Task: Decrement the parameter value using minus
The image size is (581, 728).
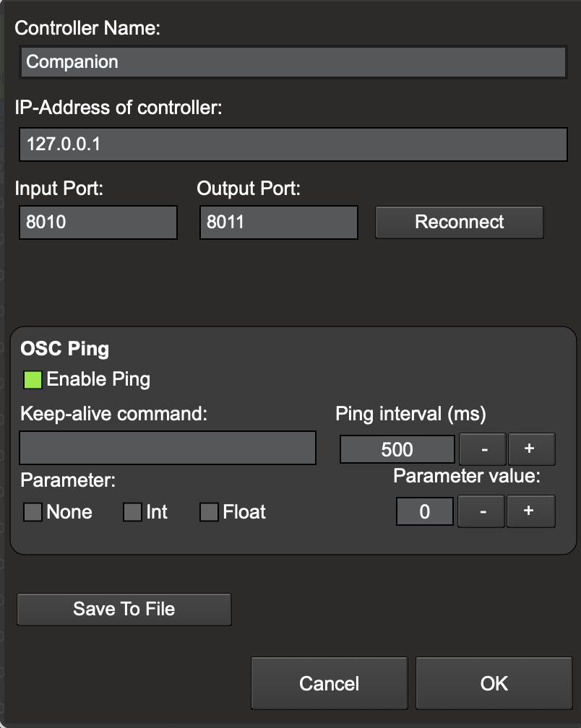Action: [x=481, y=511]
